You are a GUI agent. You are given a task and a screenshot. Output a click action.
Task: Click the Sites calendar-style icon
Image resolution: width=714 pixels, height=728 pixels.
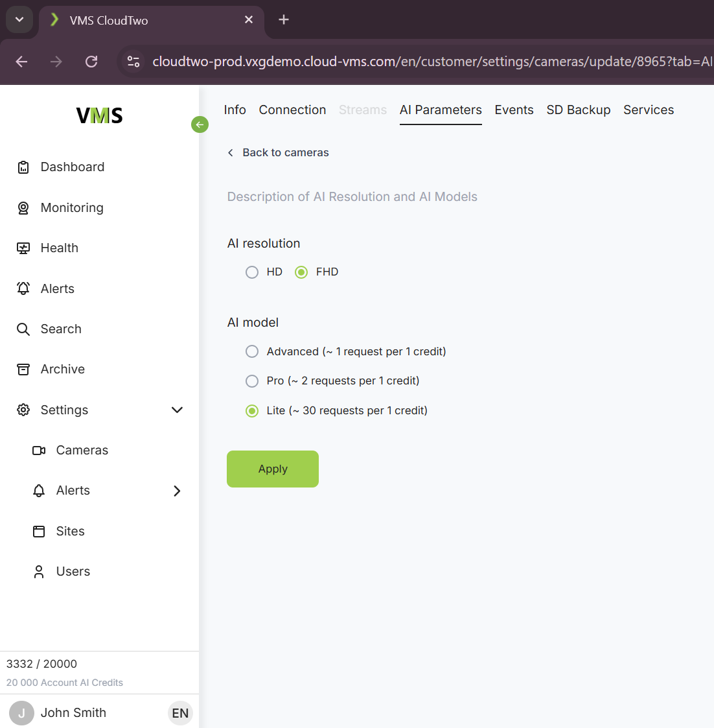[39, 532]
